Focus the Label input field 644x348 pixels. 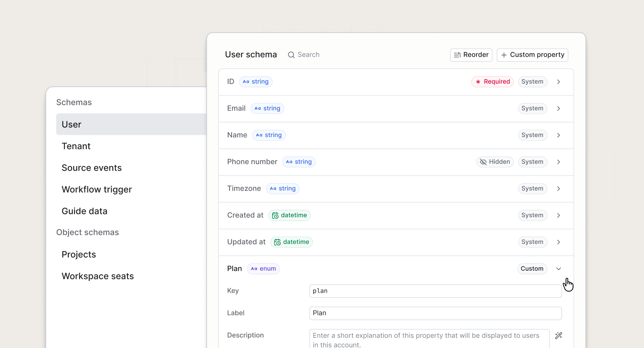point(435,314)
